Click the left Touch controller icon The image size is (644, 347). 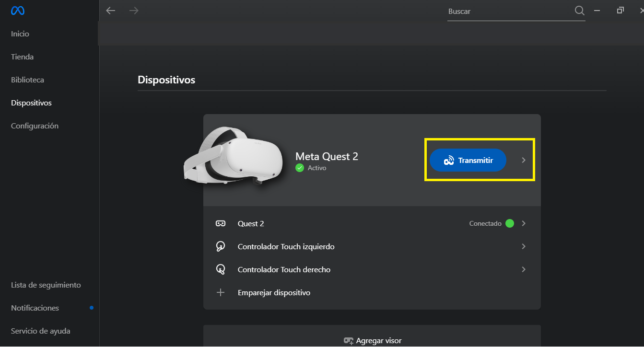tap(221, 246)
